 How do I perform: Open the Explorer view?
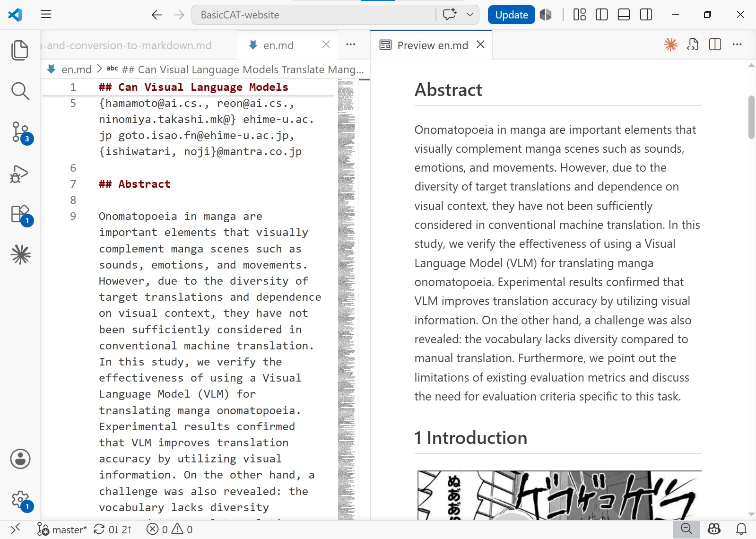tap(20, 50)
